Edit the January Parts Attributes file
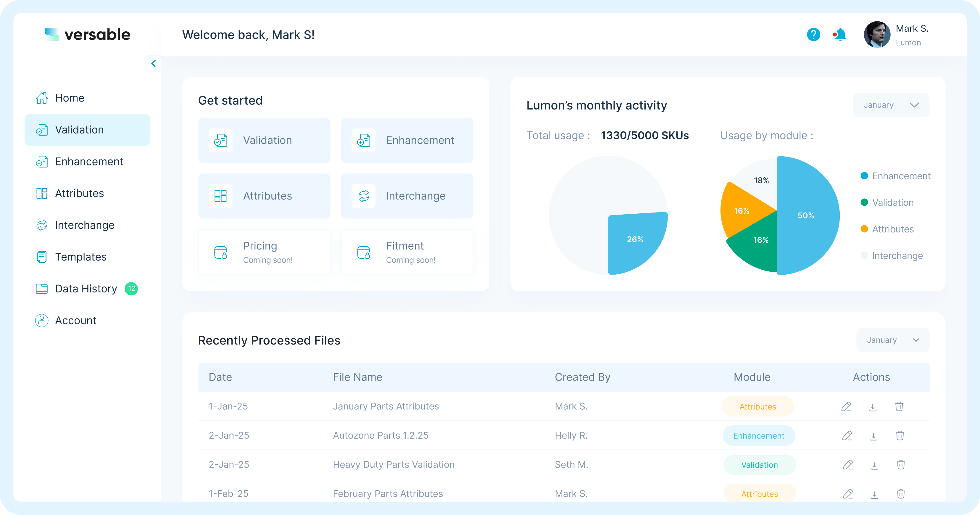Image resolution: width=980 pixels, height=515 pixels. [846, 406]
